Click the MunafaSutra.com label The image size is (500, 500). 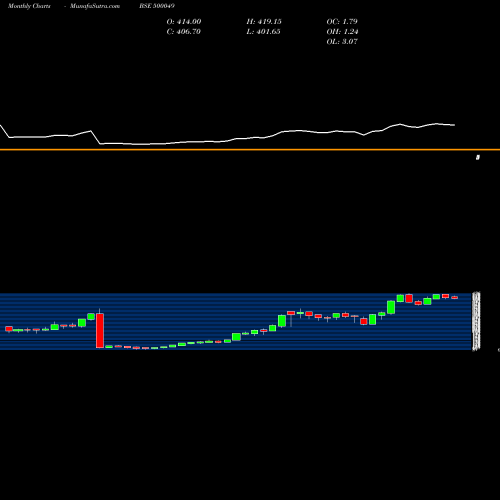coord(95,6)
